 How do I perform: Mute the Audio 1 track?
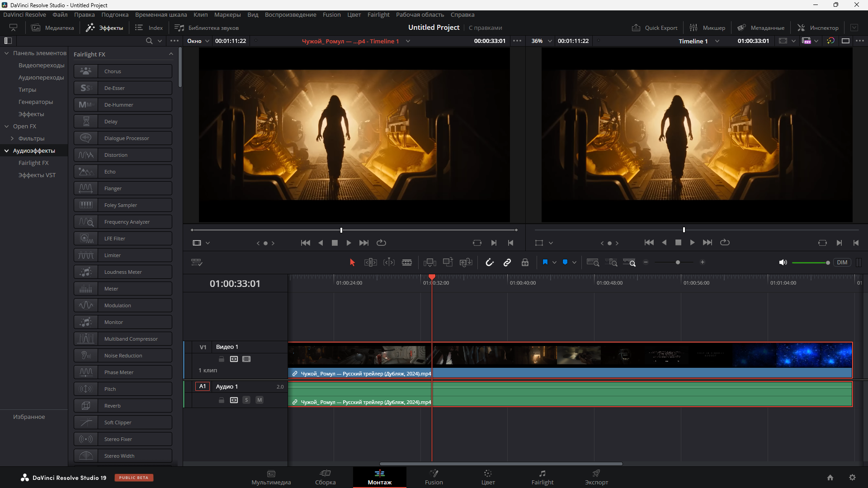[x=259, y=400]
